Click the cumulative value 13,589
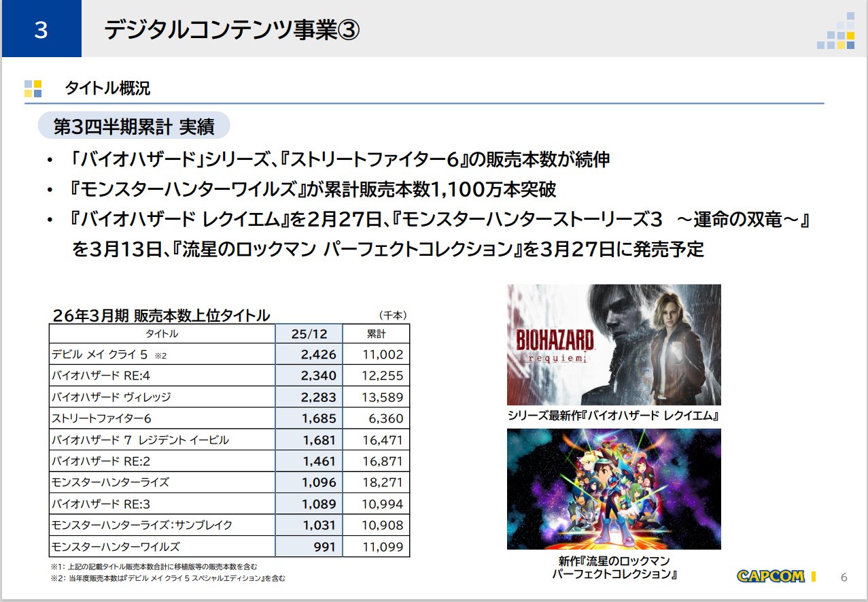 (x=383, y=397)
